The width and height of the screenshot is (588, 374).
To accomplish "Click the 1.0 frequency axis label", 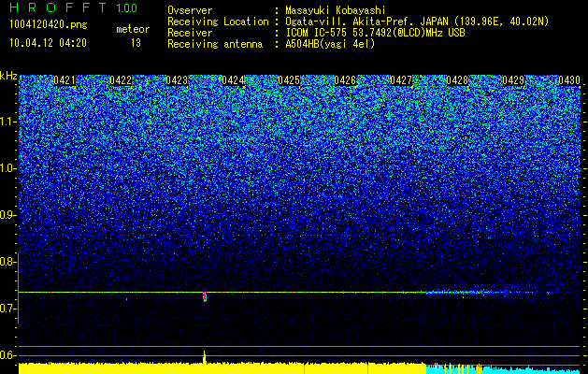I will coord(7,168).
